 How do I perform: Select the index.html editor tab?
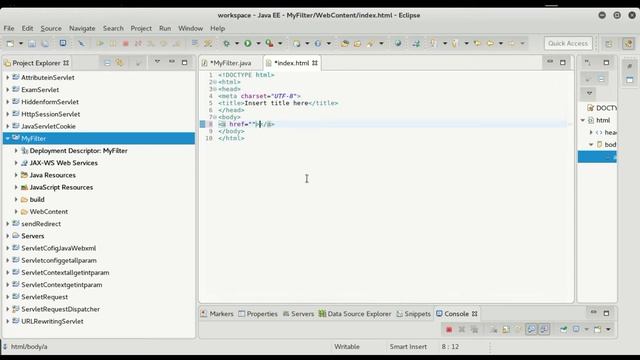[291, 63]
